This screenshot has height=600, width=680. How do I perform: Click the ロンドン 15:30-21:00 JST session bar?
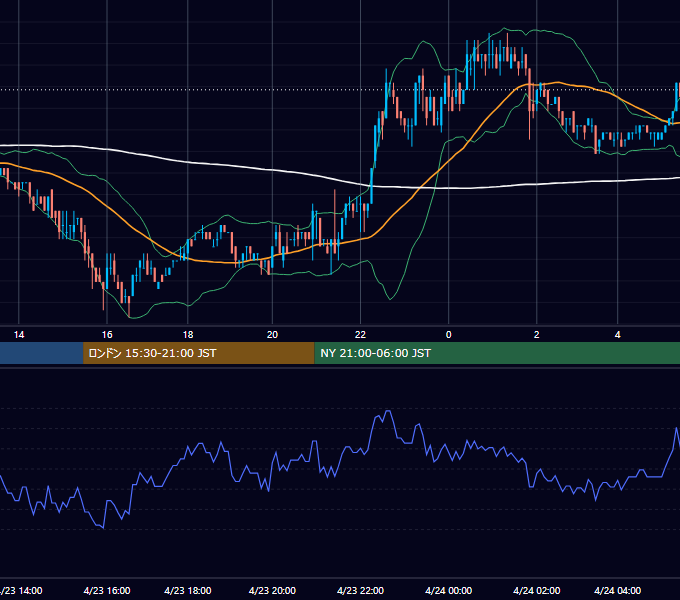199,353
